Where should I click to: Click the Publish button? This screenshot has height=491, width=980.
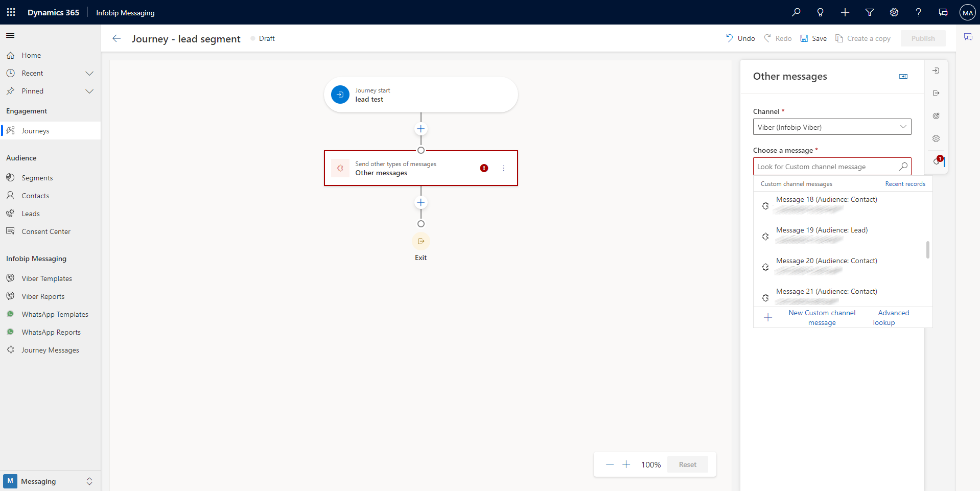[x=923, y=38]
